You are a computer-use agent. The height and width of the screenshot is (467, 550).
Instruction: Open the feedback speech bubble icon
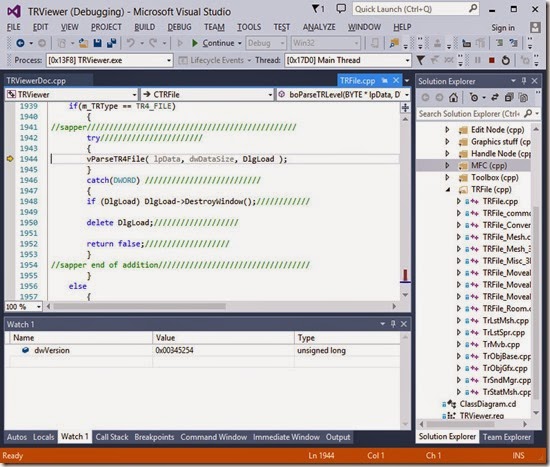coord(341,8)
